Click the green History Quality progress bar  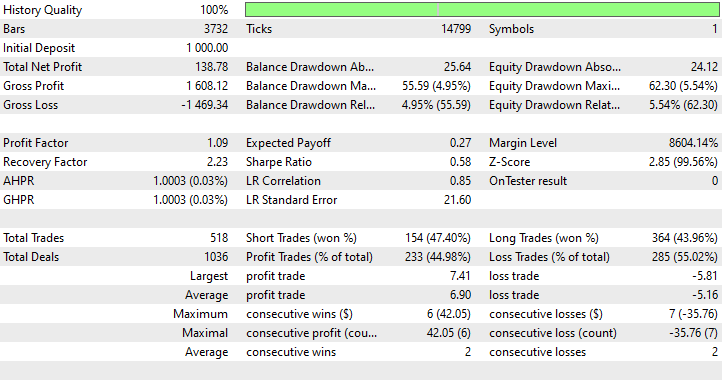coord(482,10)
